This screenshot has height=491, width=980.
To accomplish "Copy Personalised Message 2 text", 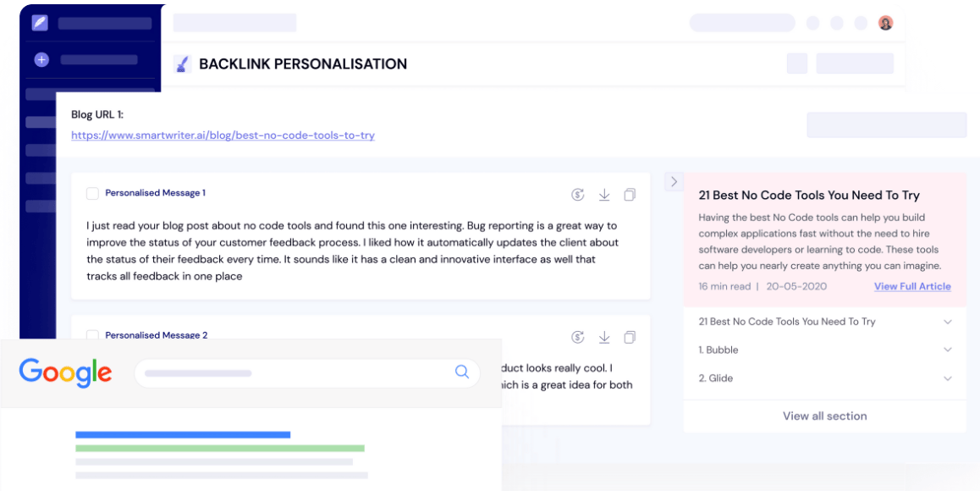I will (x=630, y=337).
